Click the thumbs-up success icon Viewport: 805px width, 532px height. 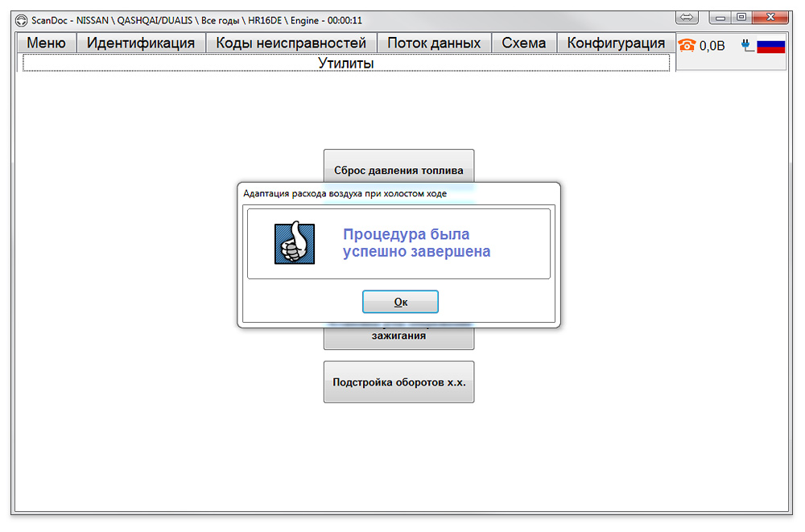(x=295, y=243)
